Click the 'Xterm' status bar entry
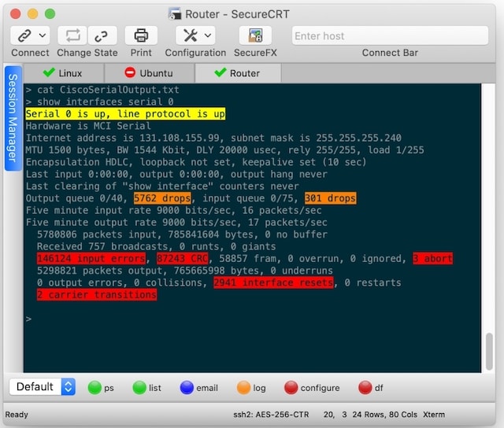This screenshot has width=504, height=428. (434, 415)
